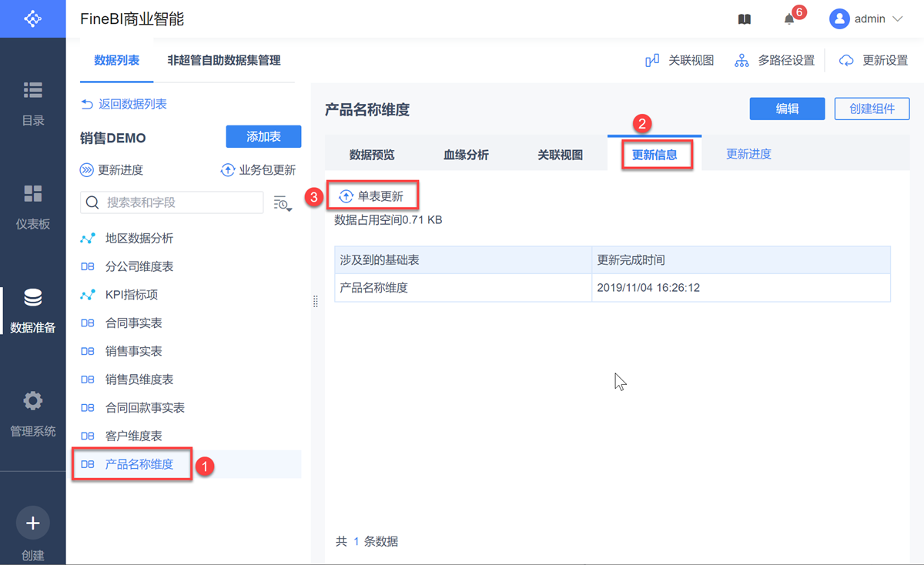
Task: Open 多路径设置 multi-path settings
Action: 774,60
